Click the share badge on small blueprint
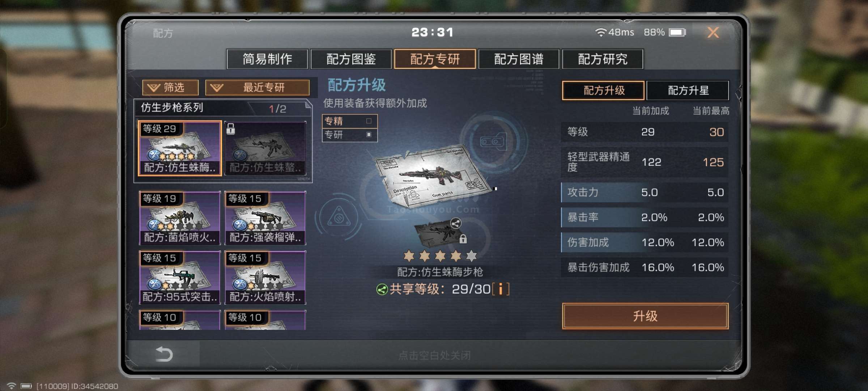Image resolution: width=868 pixels, height=391 pixels. [456, 223]
